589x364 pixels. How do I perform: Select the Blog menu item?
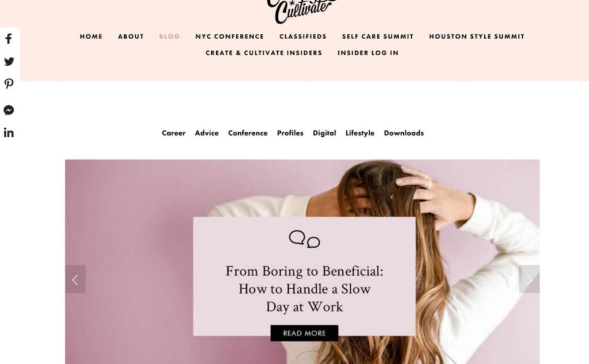coord(170,36)
